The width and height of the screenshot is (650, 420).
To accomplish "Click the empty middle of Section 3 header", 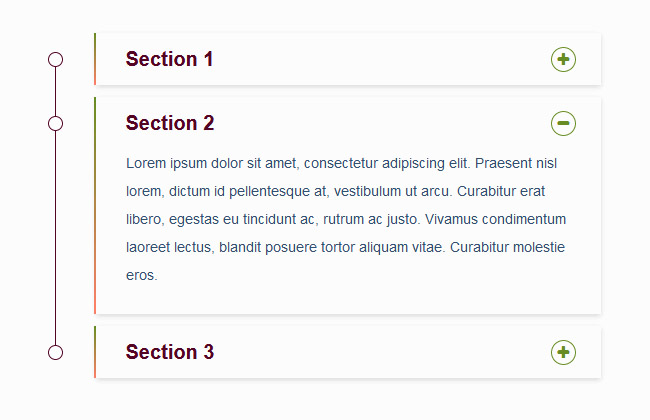I will (x=380, y=352).
